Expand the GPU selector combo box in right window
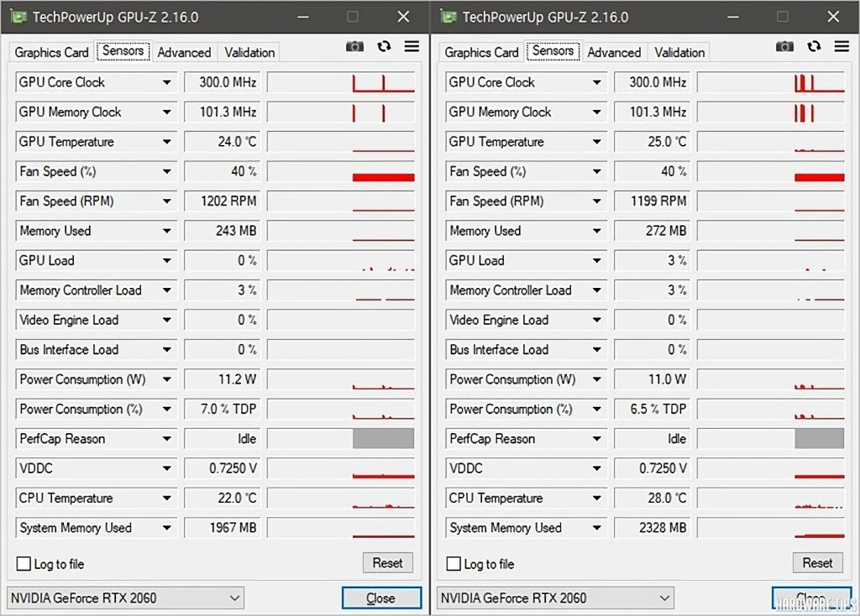 (x=556, y=598)
